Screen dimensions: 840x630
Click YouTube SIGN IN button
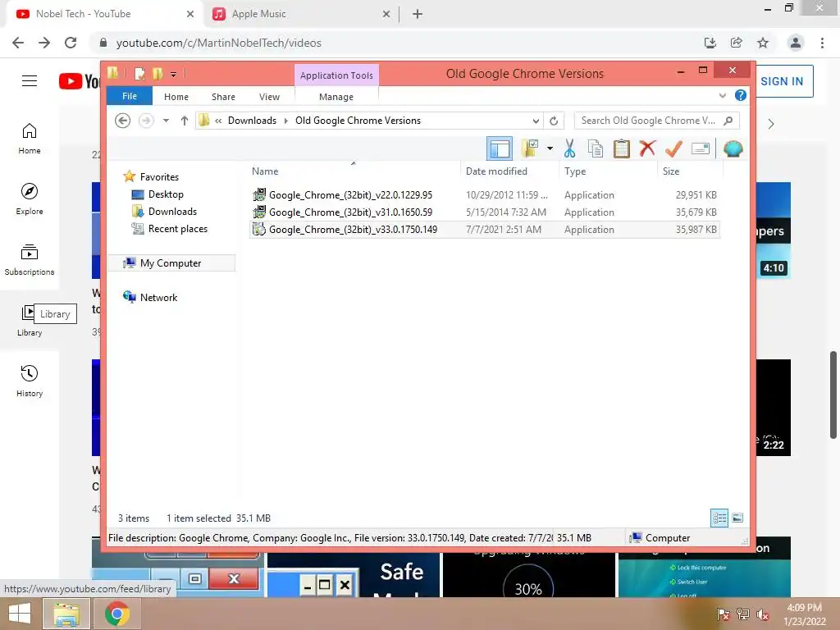782,81
